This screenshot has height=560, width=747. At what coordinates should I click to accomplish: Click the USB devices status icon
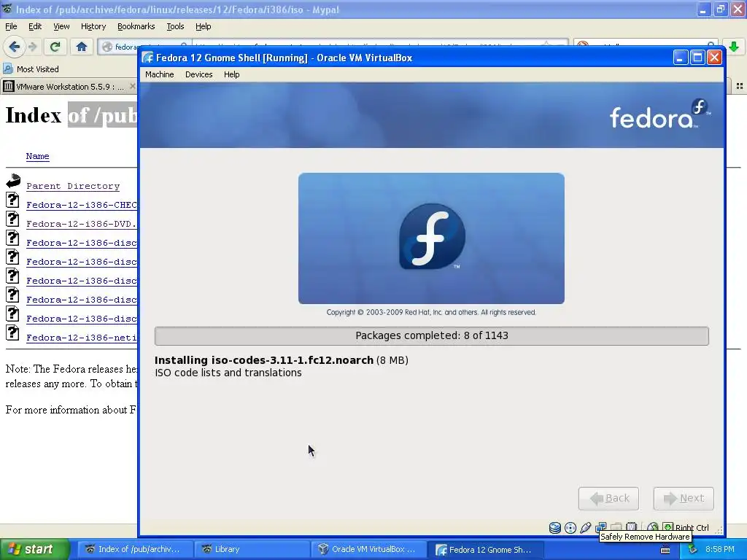click(x=586, y=527)
